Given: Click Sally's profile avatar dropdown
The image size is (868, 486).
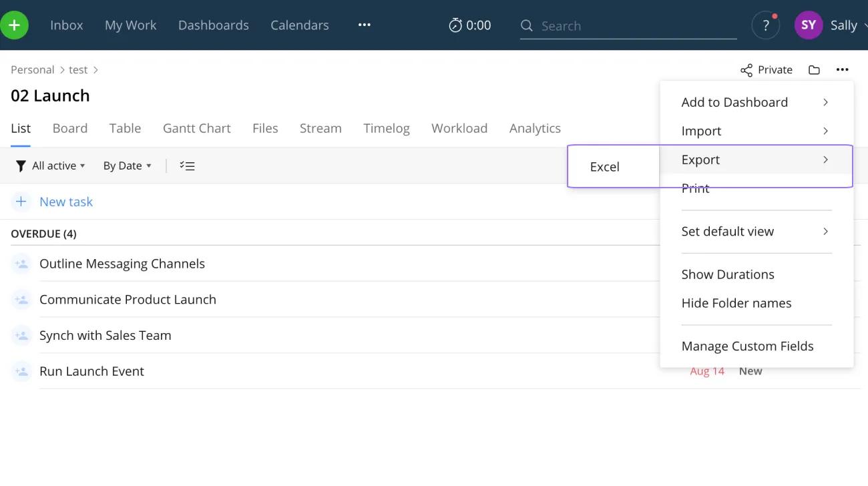Looking at the screenshot, I should point(808,25).
